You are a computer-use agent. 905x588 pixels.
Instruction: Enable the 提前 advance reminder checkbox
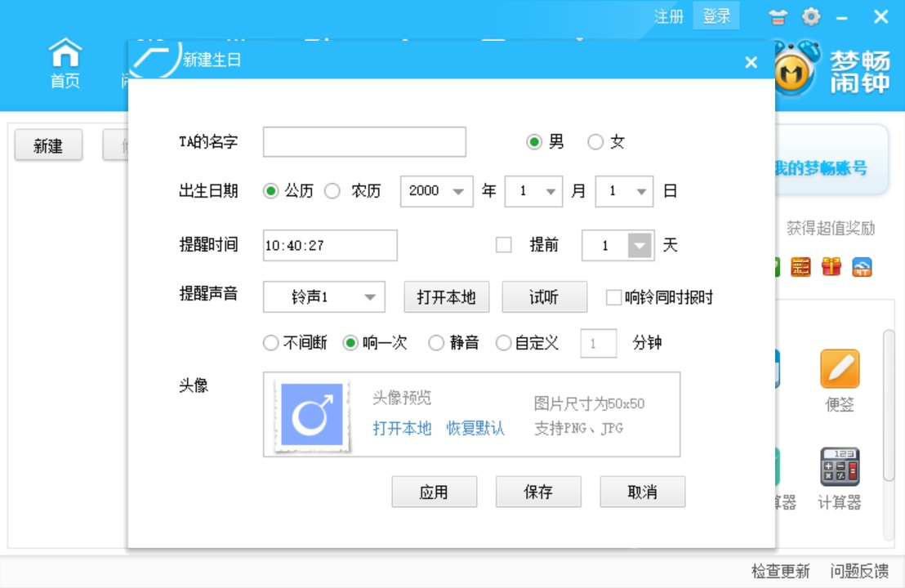coord(504,244)
